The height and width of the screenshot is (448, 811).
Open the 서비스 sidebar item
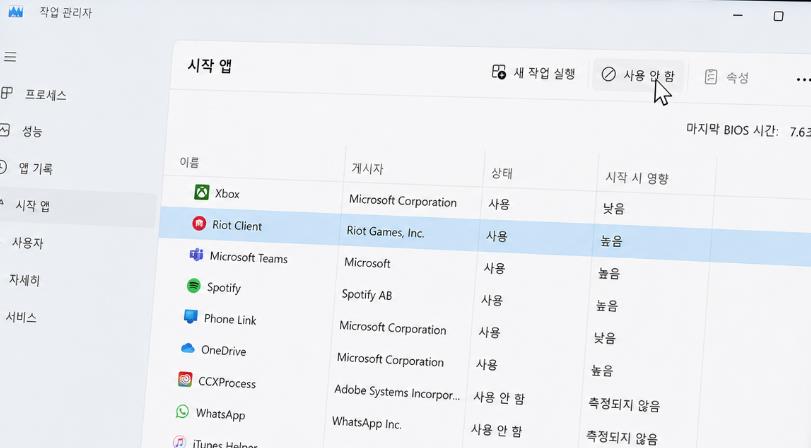point(21,317)
